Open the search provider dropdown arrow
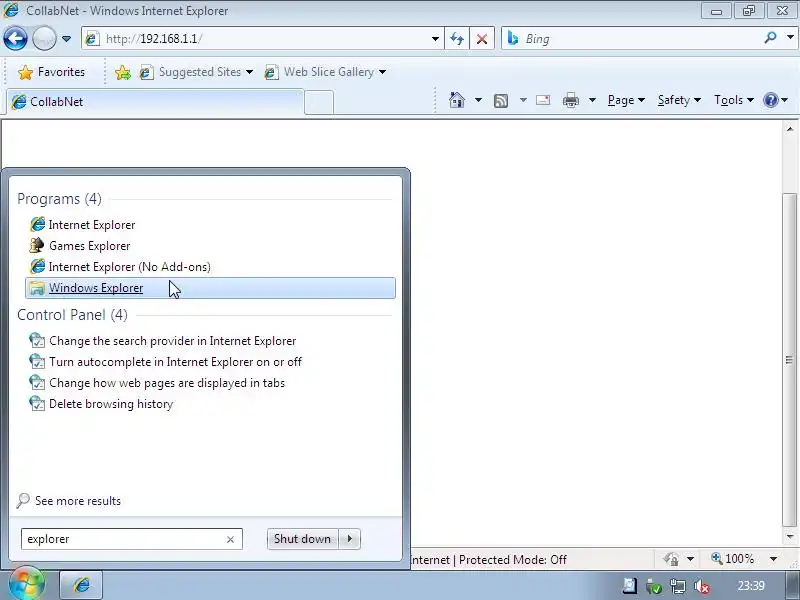Image resolution: width=800 pixels, height=600 pixels. click(790, 37)
